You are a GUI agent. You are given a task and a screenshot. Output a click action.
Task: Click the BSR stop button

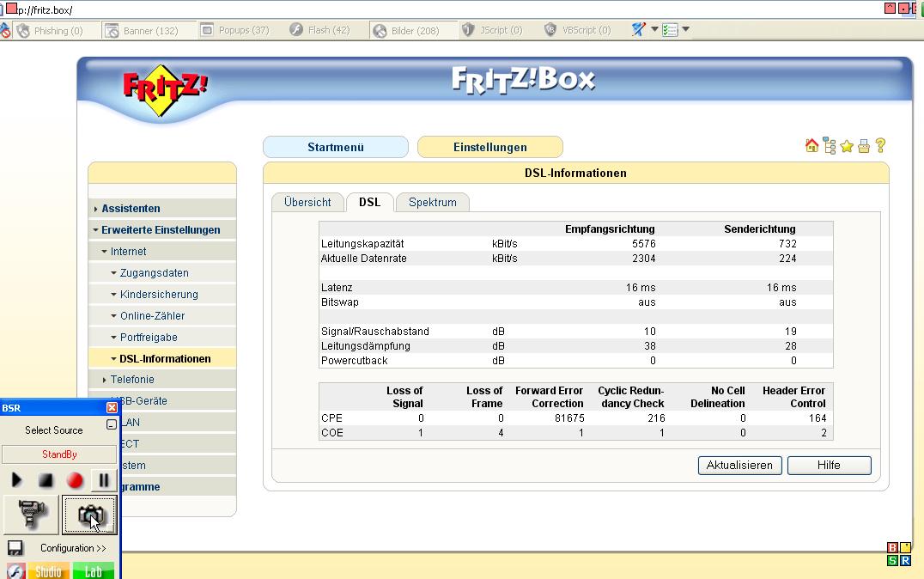coord(46,480)
